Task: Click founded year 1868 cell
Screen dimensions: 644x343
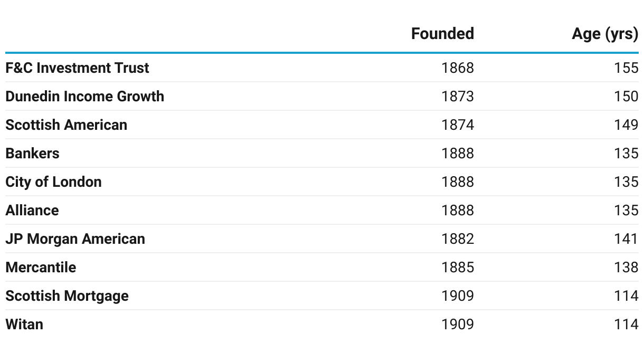Action: coord(458,68)
